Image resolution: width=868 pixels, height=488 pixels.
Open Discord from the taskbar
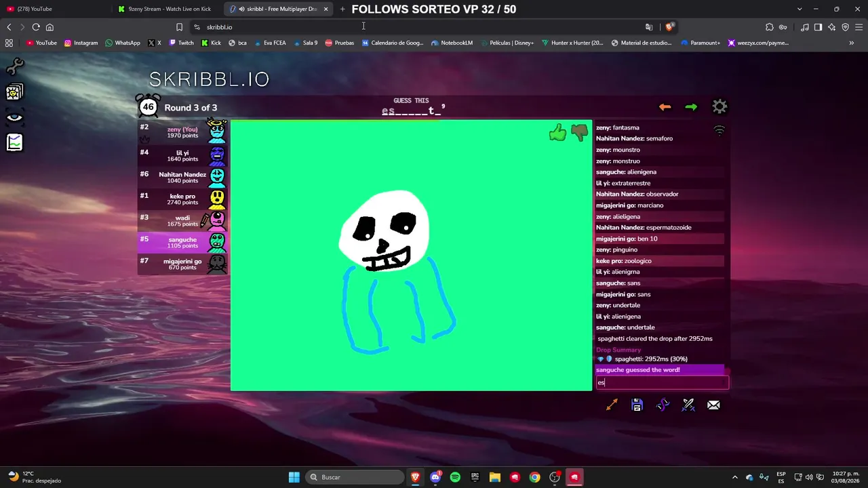click(435, 477)
